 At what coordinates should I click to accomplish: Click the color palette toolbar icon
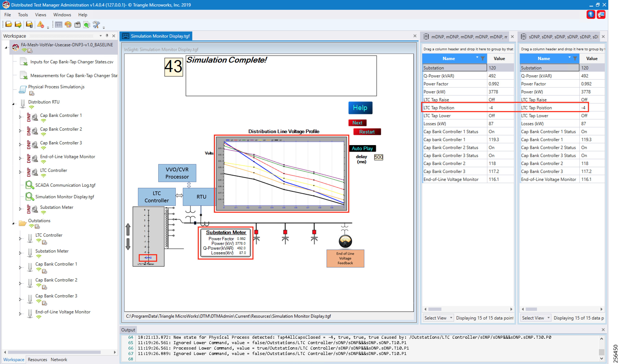pyautogui.click(x=68, y=24)
